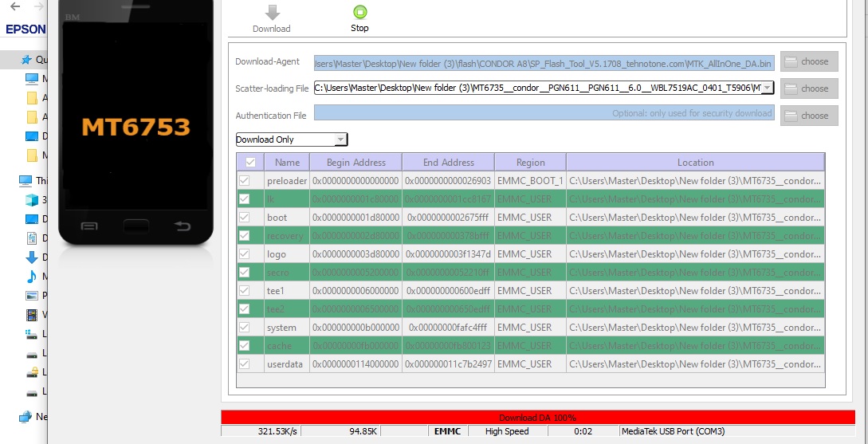Image resolution: width=868 pixels, height=444 pixels.
Task: Click choose button for Authentication File
Action: (809, 116)
